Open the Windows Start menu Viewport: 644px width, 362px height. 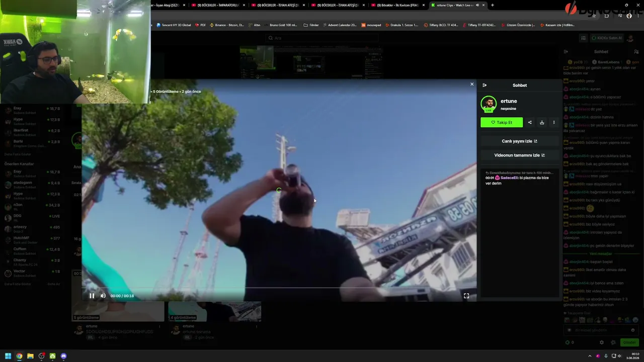(x=8, y=356)
